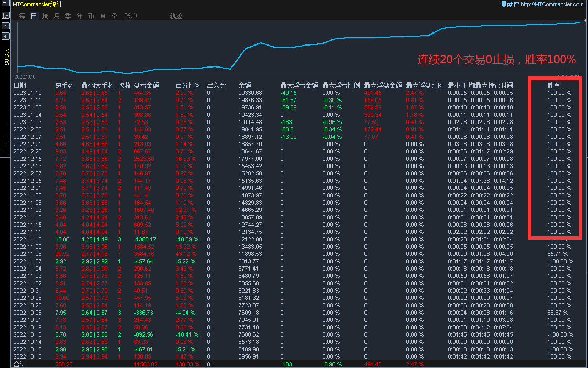
Task: Select the 2023.01.11 date row
Action: click(28, 100)
